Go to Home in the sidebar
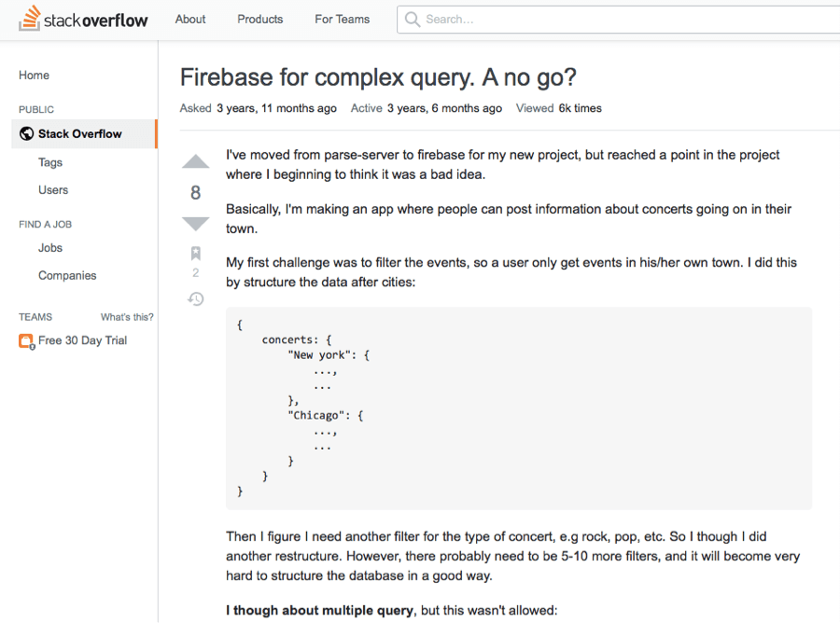The height and width of the screenshot is (623, 840). (34, 76)
